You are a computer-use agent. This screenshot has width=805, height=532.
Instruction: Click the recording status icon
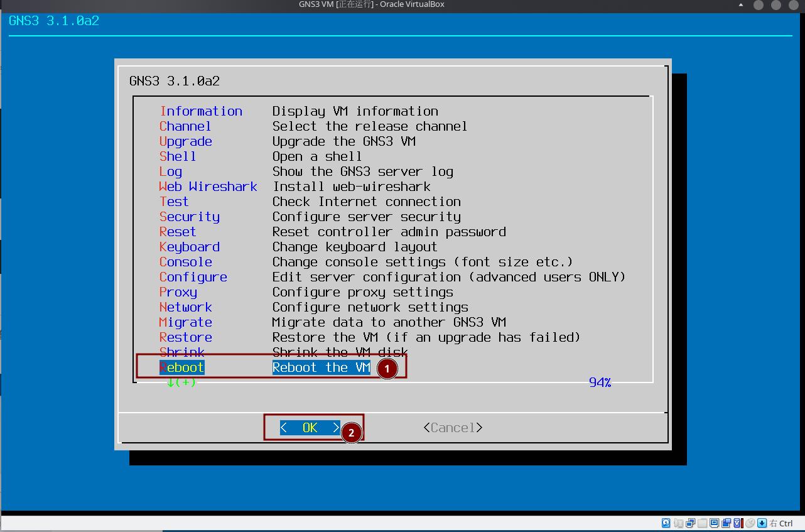pos(726,523)
